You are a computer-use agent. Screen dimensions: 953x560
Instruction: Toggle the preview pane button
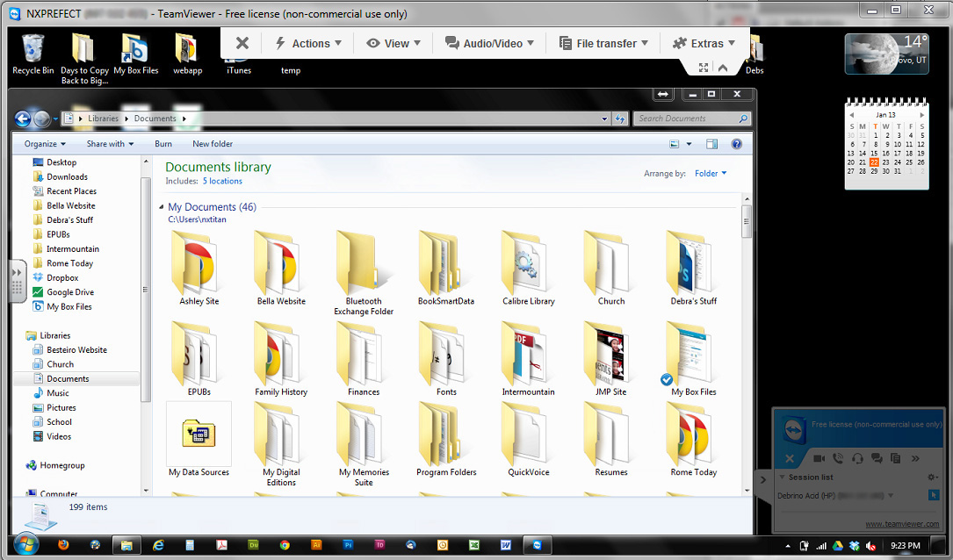point(711,144)
